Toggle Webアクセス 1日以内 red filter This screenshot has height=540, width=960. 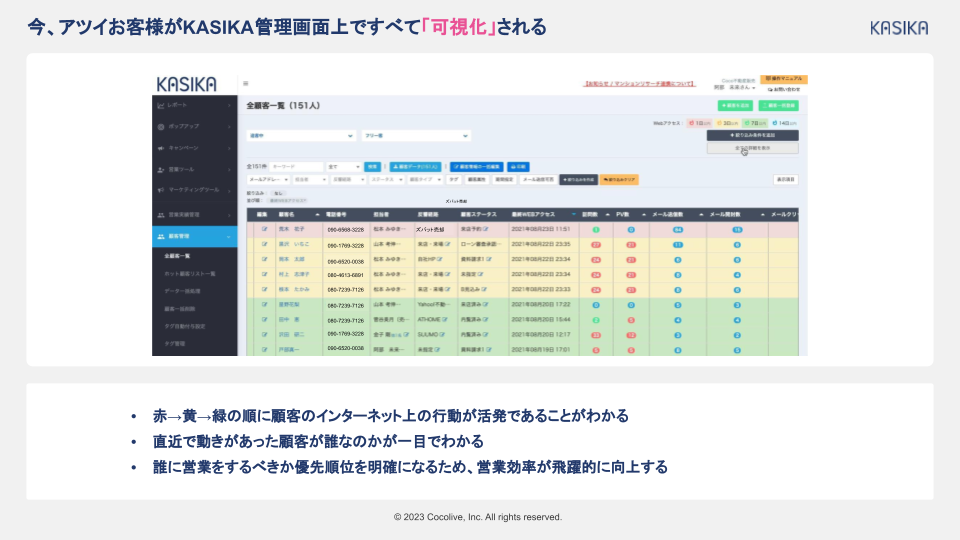point(699,123)
